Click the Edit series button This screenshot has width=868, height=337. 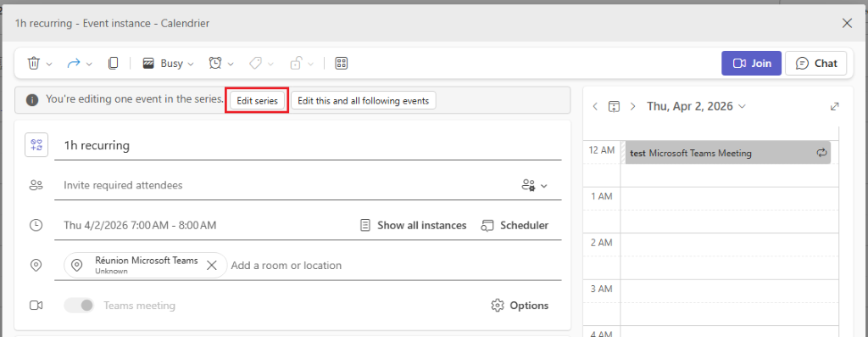pyautogui.click(x=258, y=101)
